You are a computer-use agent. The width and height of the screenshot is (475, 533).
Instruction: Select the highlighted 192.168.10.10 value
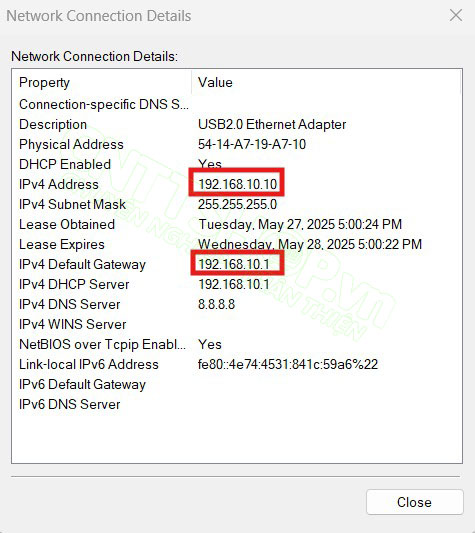238,184
